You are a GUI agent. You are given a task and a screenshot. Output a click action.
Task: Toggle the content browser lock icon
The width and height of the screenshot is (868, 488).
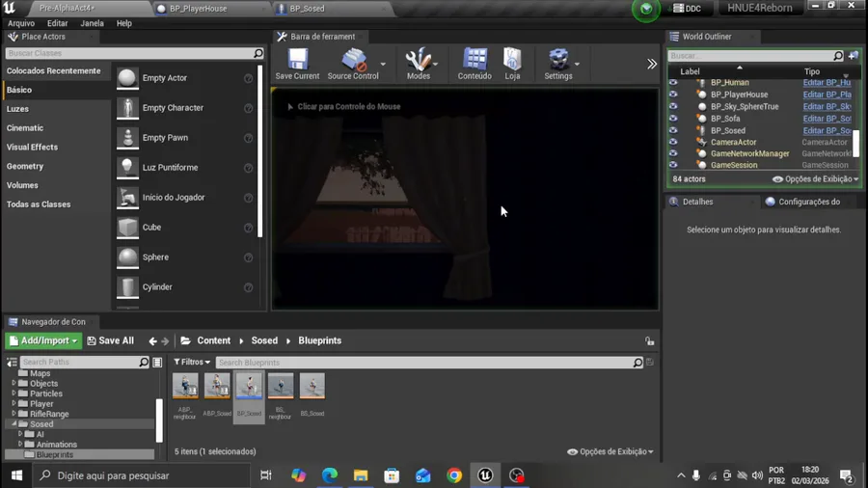pos(649,341)
